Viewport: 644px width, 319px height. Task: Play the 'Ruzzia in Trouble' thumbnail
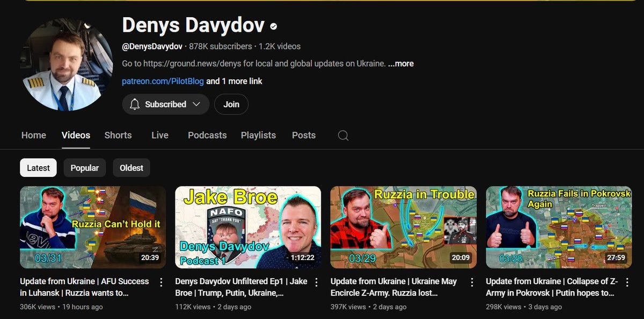(404, 227)
